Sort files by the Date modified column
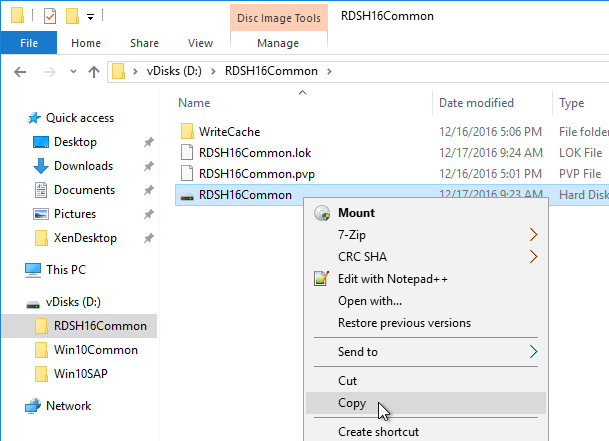The image size is (609, 441). [476, 103]
